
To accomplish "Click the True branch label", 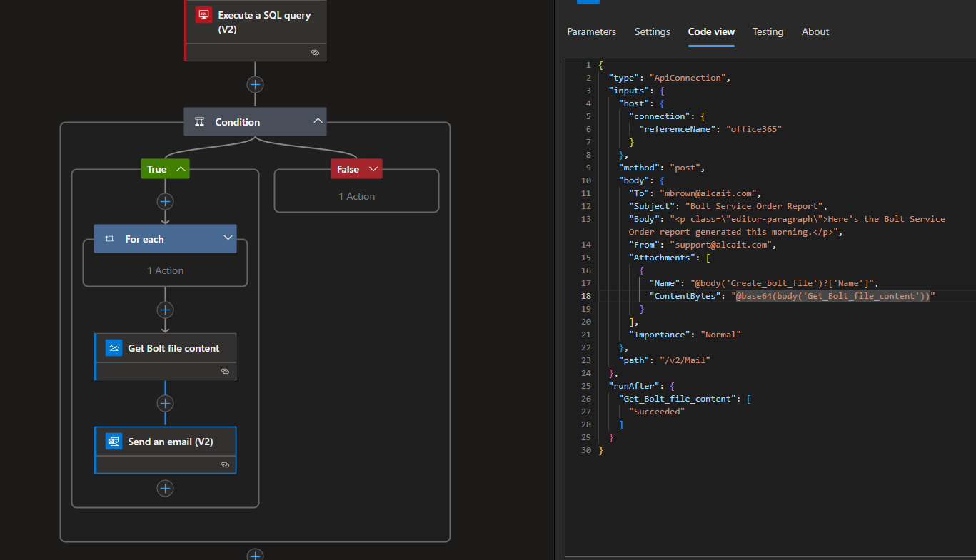I will tap(156, 169).
